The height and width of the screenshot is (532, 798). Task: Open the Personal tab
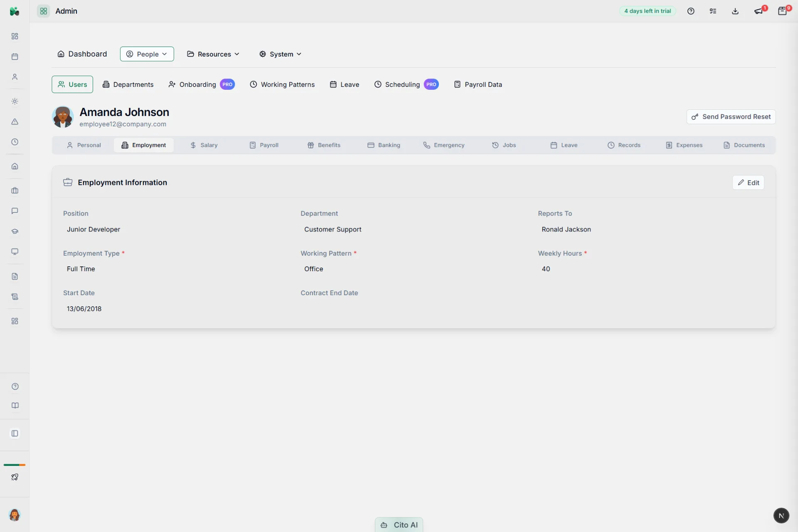pos(84,145)
